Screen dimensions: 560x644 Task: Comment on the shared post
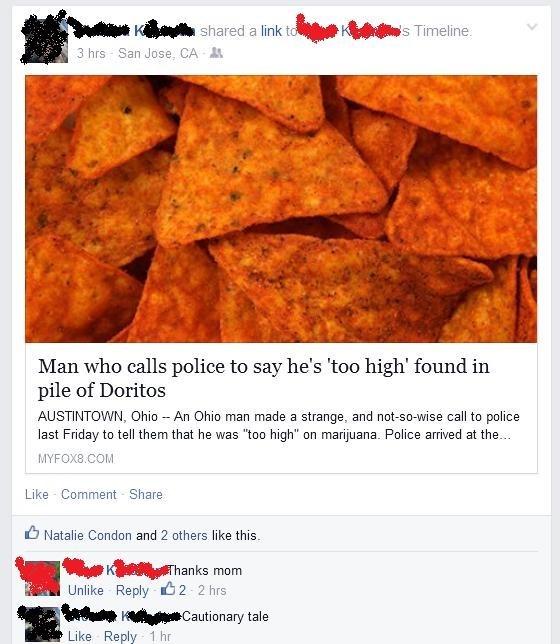pyautogui.click(x=89, y=494)
